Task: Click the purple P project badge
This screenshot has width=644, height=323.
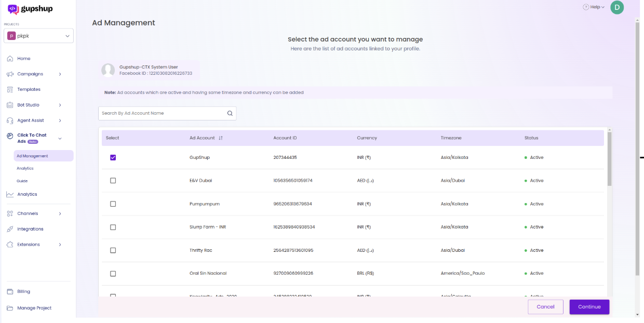Action: click(x=11, y=36)
